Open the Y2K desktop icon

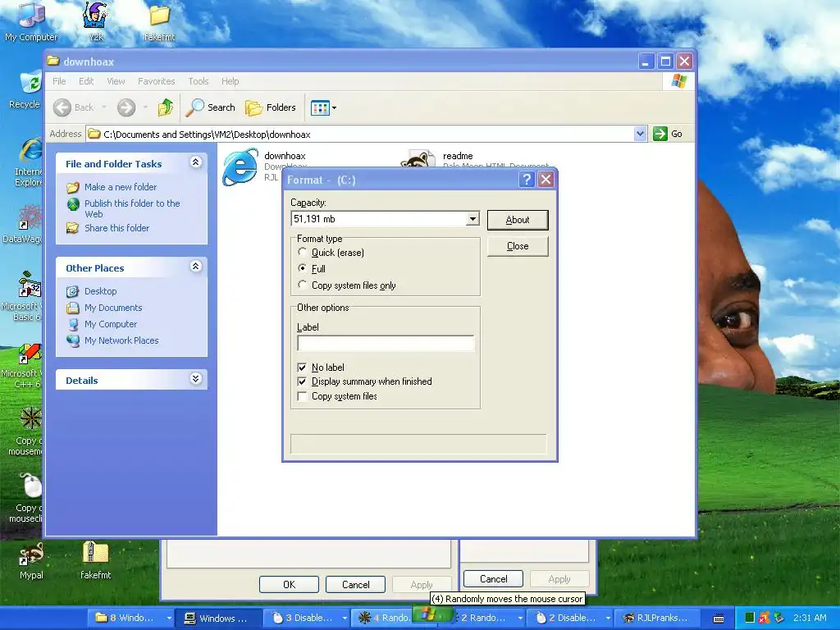(96, 21)
